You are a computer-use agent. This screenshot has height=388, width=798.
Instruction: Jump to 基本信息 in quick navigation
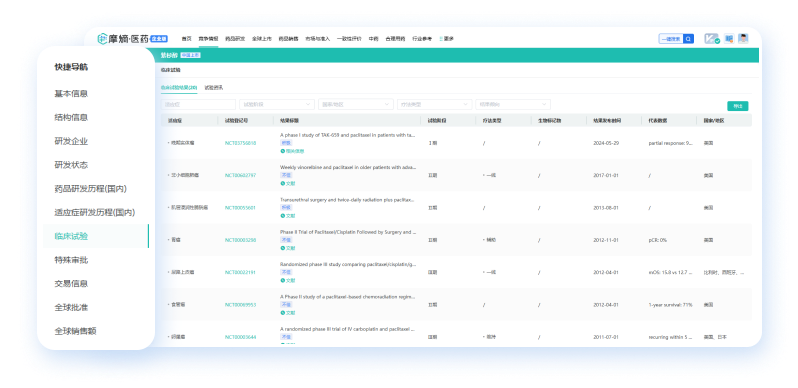click(x=71, y=94)
